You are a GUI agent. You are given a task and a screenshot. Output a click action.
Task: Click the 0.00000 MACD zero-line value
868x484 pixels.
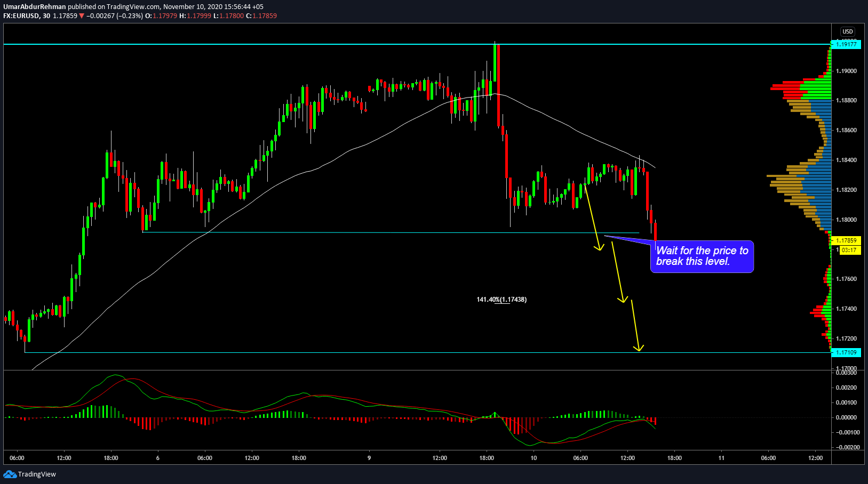[x=846, y=417]
